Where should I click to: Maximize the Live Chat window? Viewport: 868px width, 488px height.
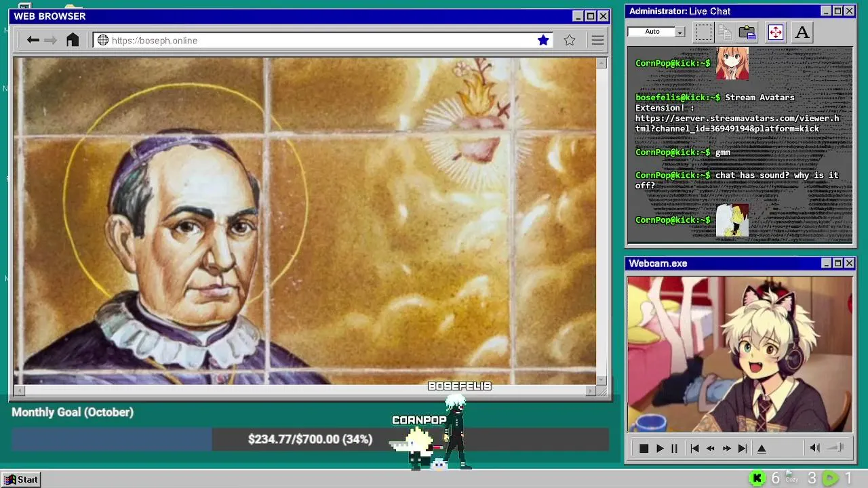[837, 11]
